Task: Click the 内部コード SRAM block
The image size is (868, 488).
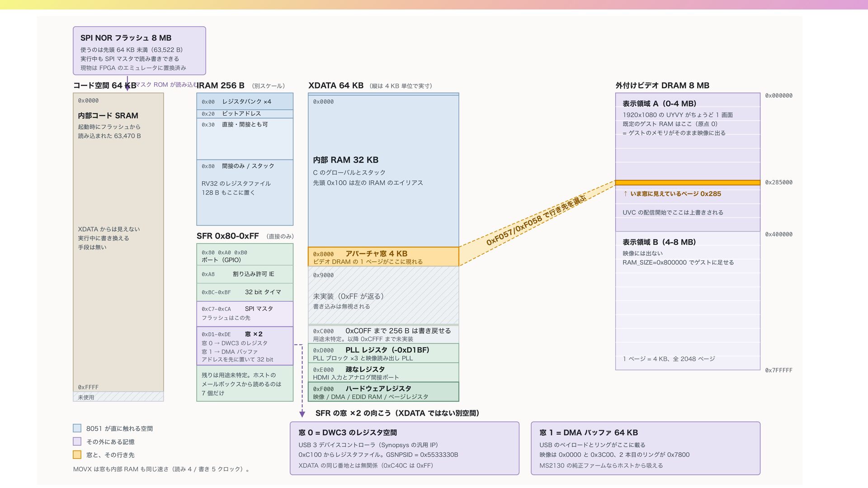Action: pyautogui.click(x=118, y=242)
